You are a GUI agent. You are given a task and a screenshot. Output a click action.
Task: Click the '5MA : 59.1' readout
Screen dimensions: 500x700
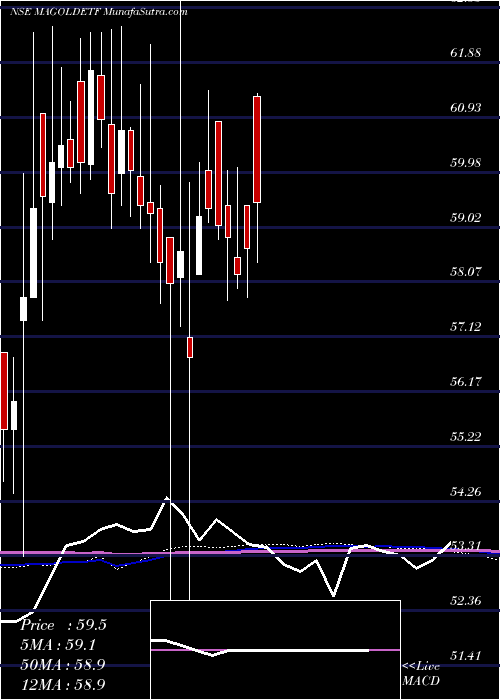coord(58,645)
